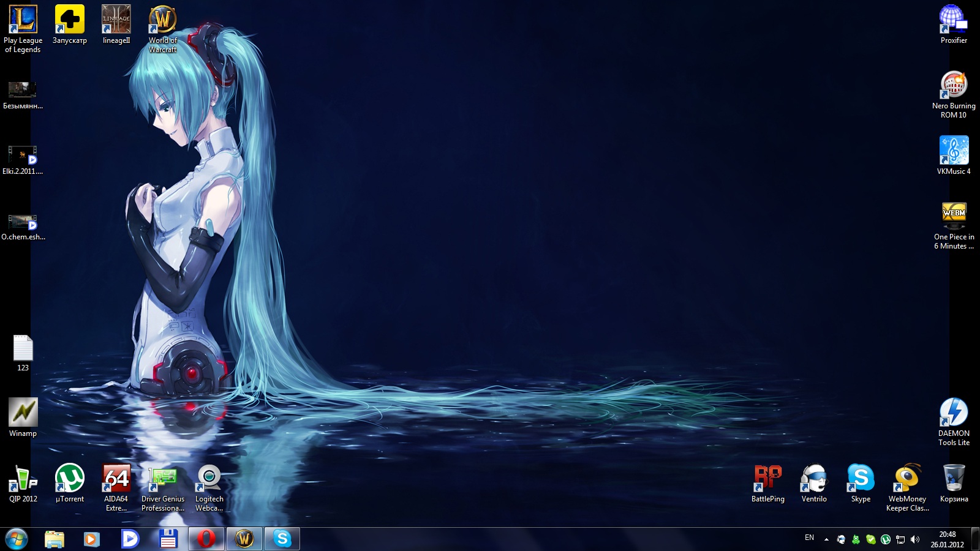The image size is (980, 551).
Task: Open DAEMON Tools Lite shortcut
Action: coord(954,422)
